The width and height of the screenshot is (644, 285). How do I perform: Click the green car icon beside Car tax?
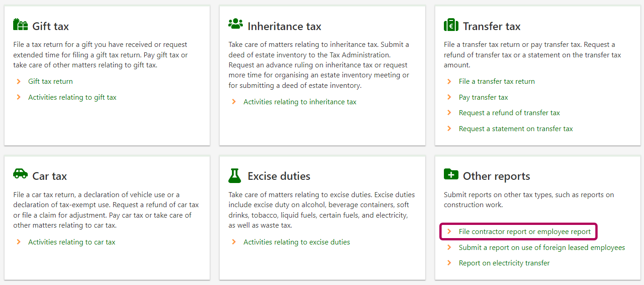20,174
